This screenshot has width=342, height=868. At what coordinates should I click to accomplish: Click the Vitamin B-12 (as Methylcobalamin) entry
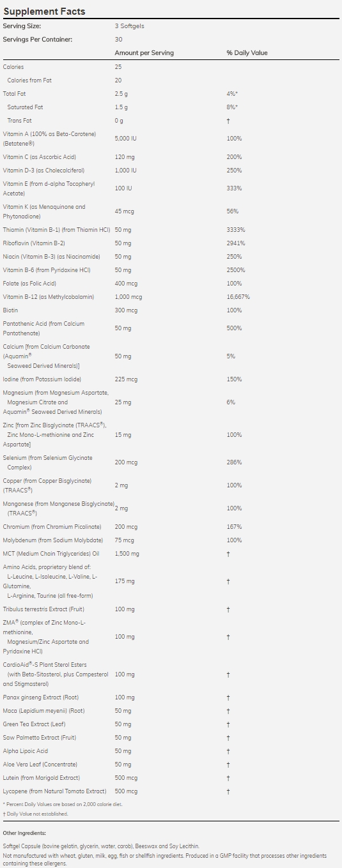point(49,297)
